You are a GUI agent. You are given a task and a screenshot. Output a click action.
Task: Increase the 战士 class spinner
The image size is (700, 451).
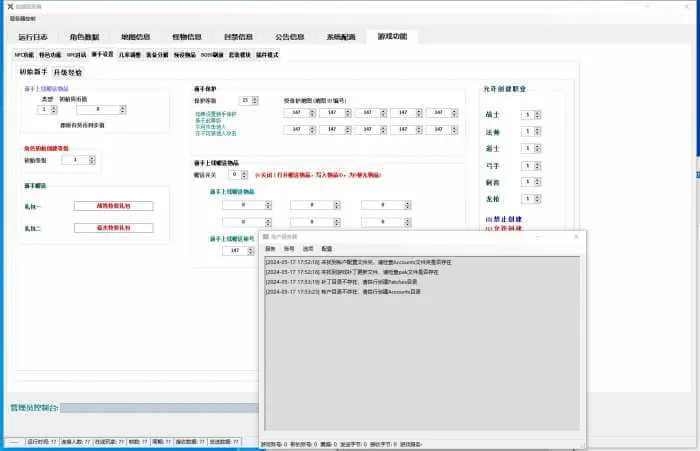pos(538,113)
